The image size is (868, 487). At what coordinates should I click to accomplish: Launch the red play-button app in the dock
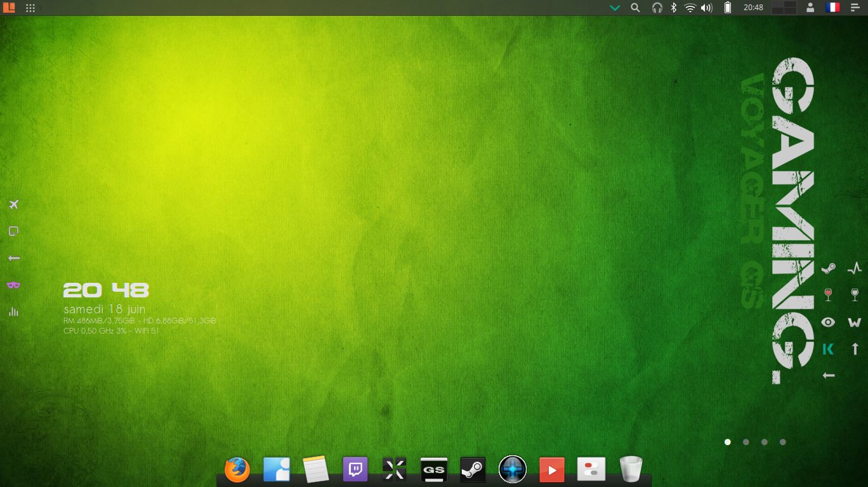click(552, 470)
